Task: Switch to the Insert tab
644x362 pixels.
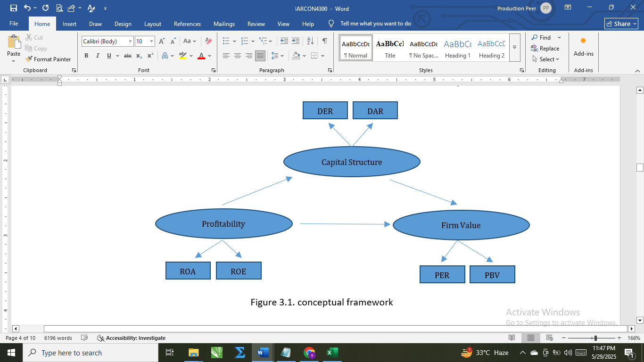Action: 69,24
